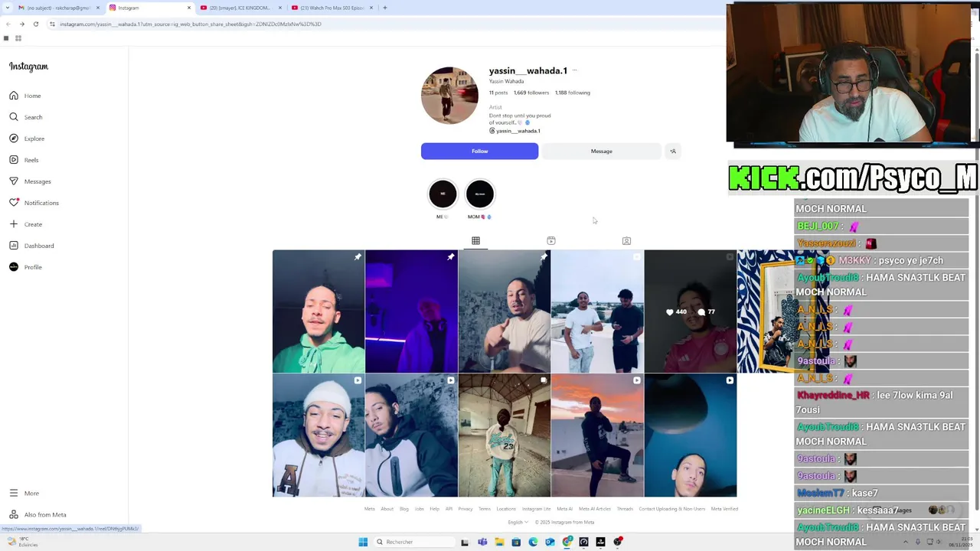Open profile options three-dot menu
Viewport: 980px width, 551px height.
[x=574, y=70]
